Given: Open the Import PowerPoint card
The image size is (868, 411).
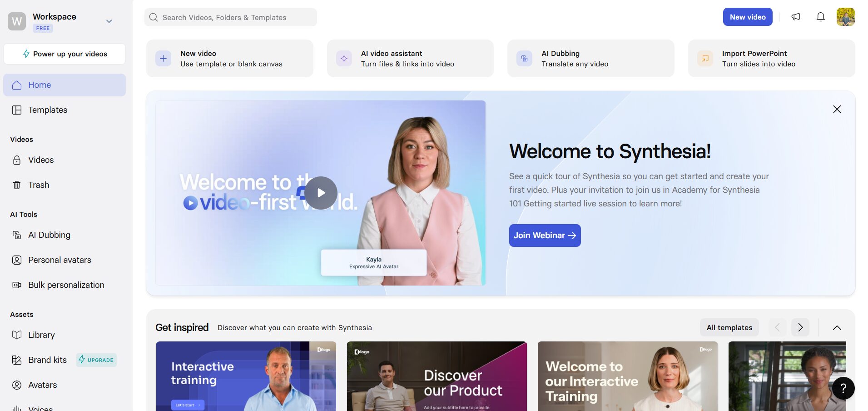Looking at the screenshot, I should click(x=771, y=58).
